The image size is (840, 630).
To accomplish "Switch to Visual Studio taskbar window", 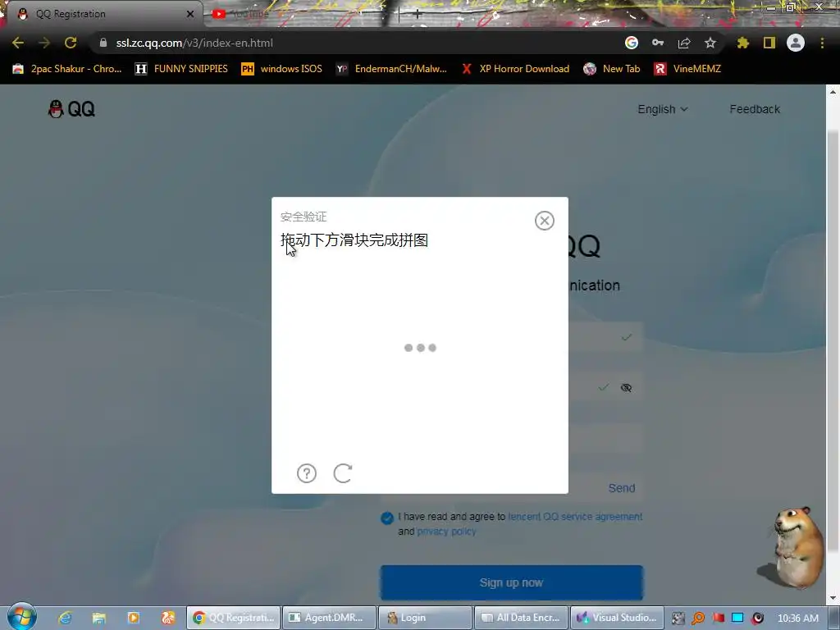I will coord(617,618).
